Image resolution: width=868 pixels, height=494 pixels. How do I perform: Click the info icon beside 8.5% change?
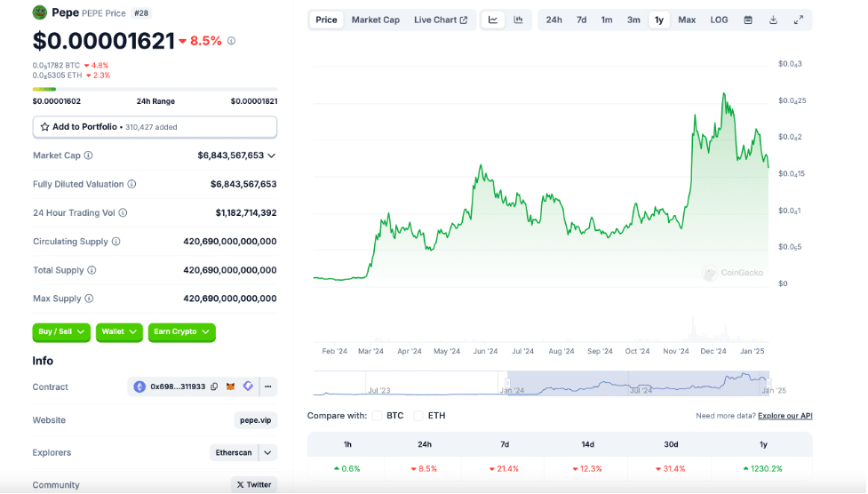click(231, 41)
